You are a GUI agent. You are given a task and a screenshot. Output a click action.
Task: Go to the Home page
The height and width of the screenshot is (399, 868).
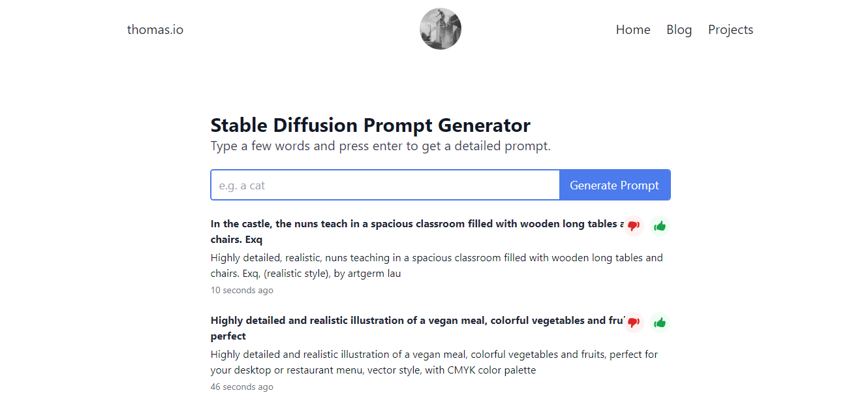[633, 29]
